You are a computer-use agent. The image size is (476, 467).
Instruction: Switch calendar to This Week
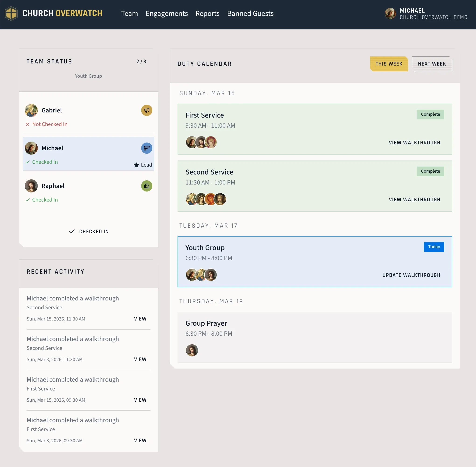pyautogui.click(x=389, y=64)
